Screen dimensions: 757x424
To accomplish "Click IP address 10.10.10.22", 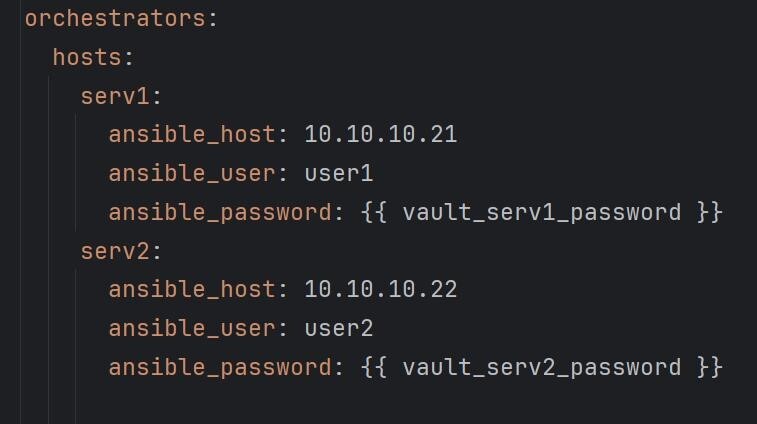I will [380, 289].
